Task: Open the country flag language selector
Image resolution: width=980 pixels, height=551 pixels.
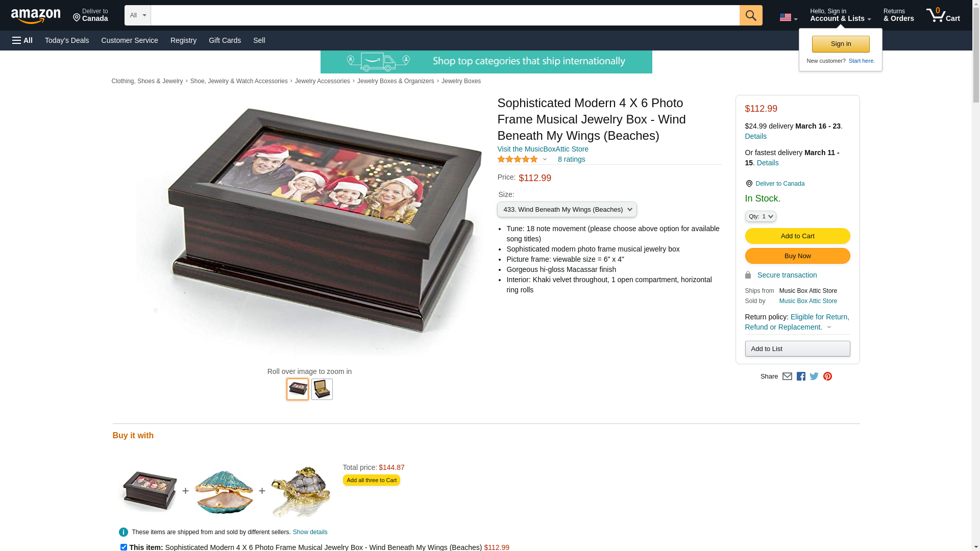Action: pyautogui.click(x=789, y=17)
